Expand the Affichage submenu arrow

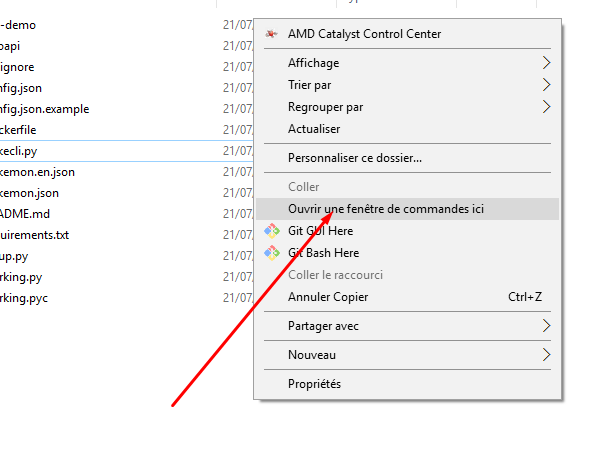click(x=546, y=63)
